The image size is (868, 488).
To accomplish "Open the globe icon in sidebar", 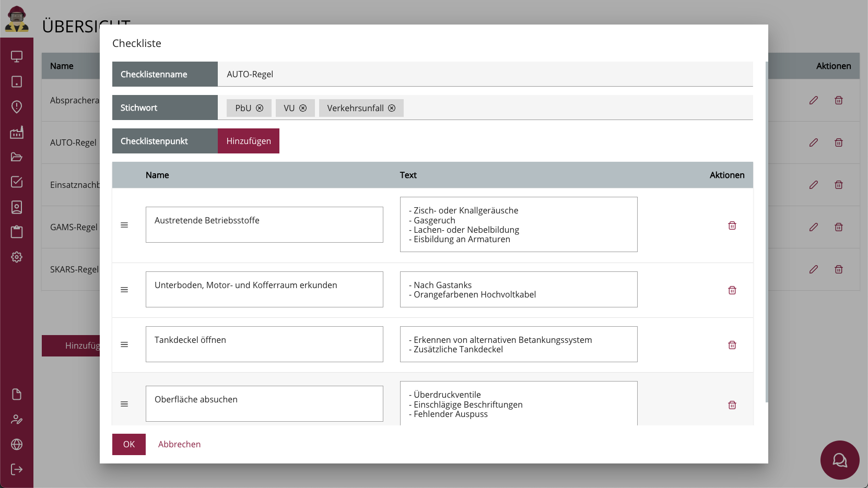I will point(17,444).
